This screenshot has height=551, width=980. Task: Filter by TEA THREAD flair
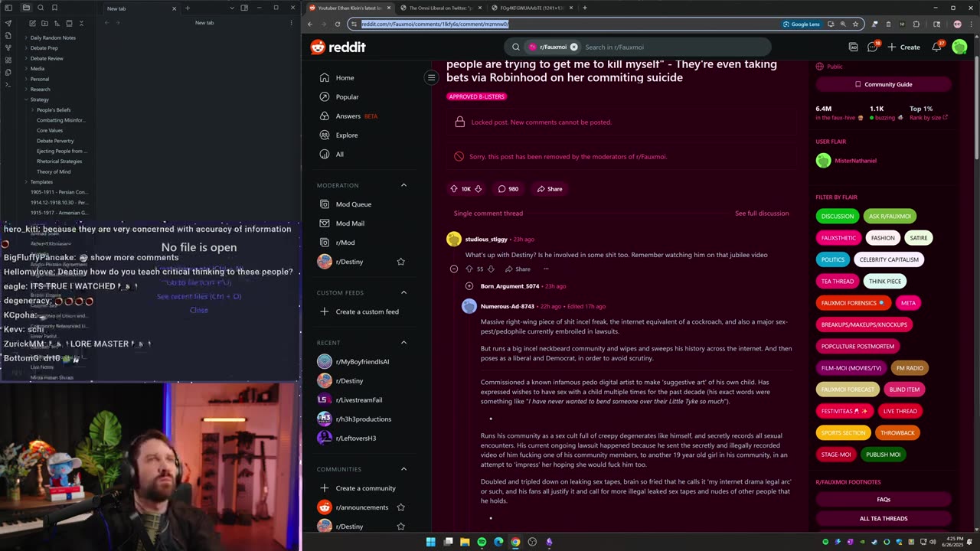click(838, 281)
